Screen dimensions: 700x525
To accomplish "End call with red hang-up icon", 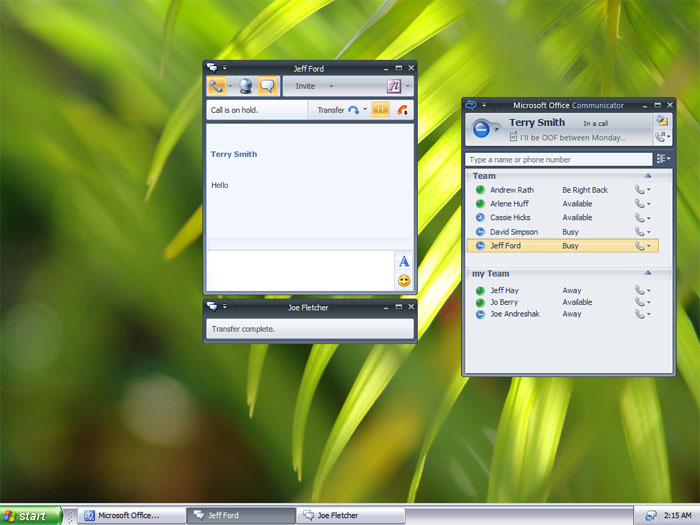I will pyautogui.click(x=402, y=110).
